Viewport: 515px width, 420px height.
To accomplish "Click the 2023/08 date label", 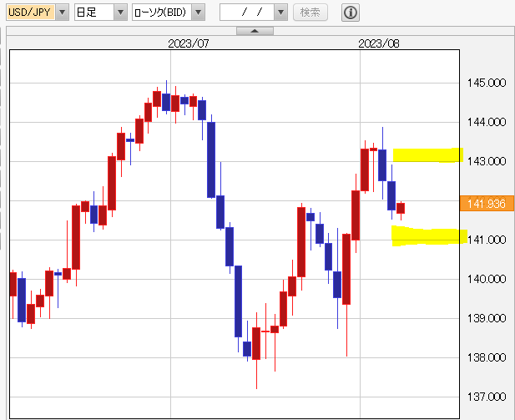I will 379,43.
